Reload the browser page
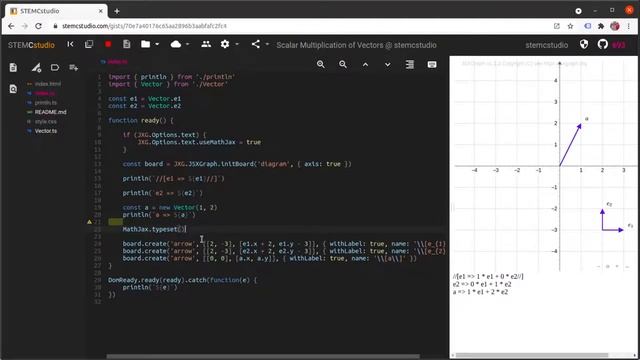Image resolution: width=640 pixels, height=360 pixels. click(x=38, y=26)
